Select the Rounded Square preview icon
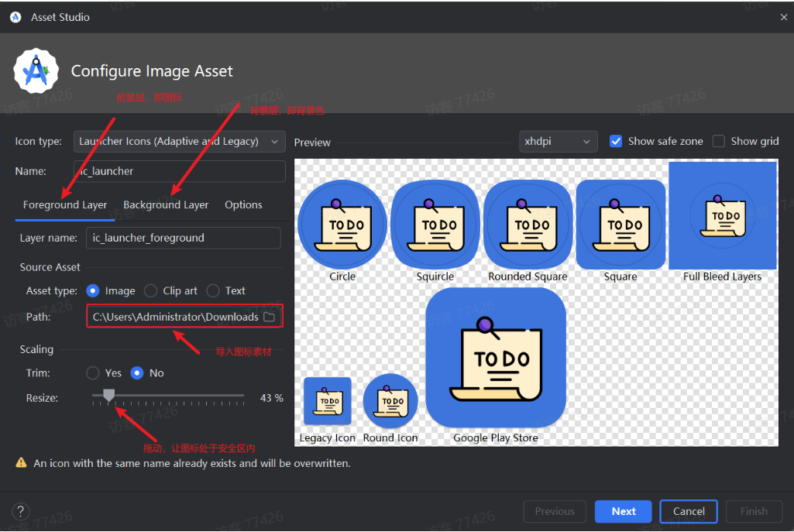Viewport: 794px width, 532px height. click(x=528, y=225)
